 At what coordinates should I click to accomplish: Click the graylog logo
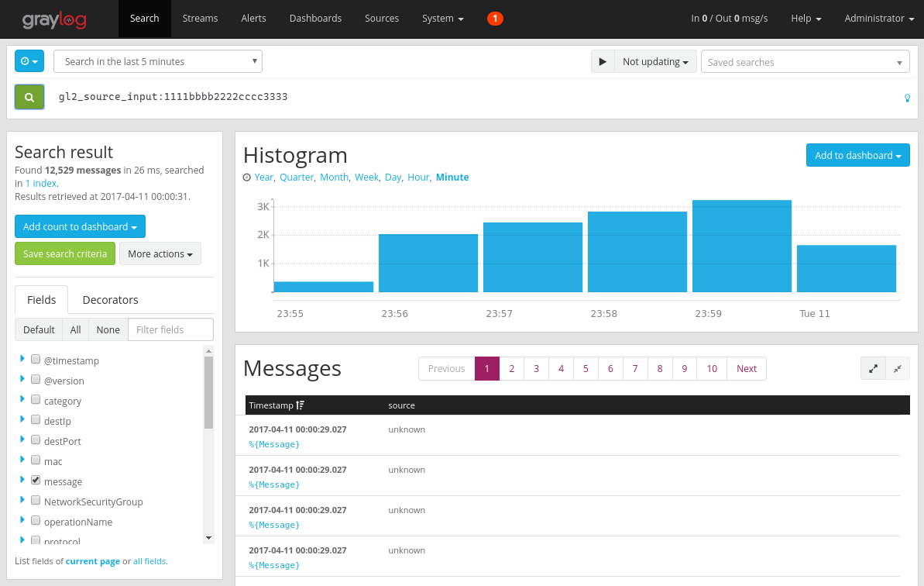point(54,19)
